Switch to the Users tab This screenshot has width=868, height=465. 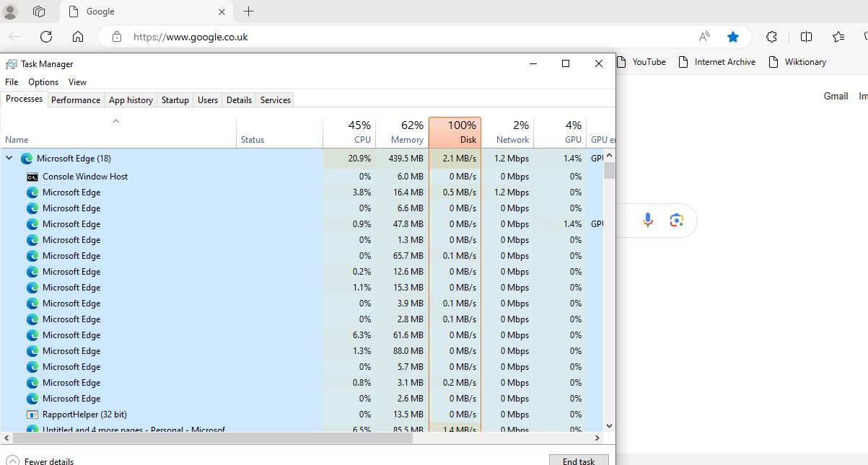click(208, 100)
